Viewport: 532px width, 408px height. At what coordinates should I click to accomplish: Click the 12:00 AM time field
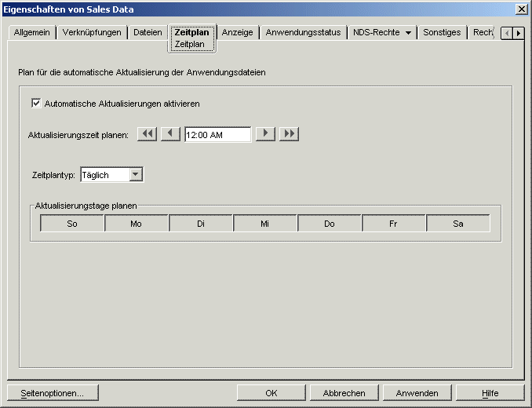(218, 135)
